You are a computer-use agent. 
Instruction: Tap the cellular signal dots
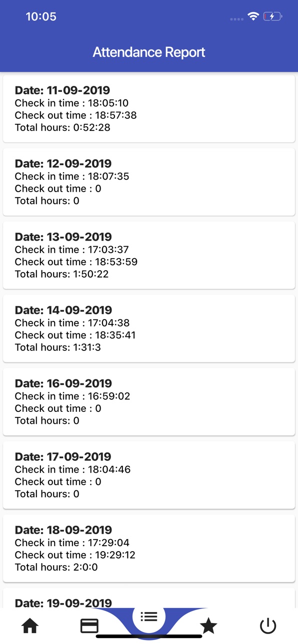pos(237,19)
